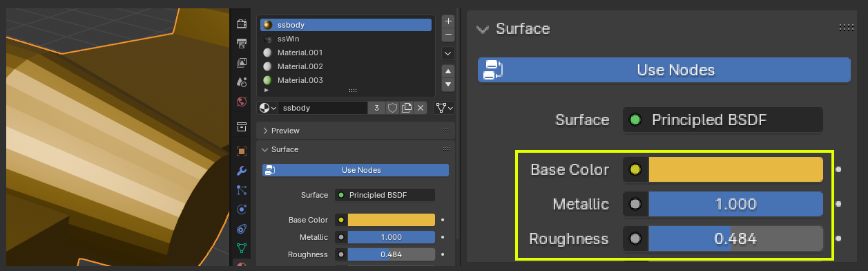
Task: Click enlarged Roughness 0.484 slider
Action: point(735,239)
